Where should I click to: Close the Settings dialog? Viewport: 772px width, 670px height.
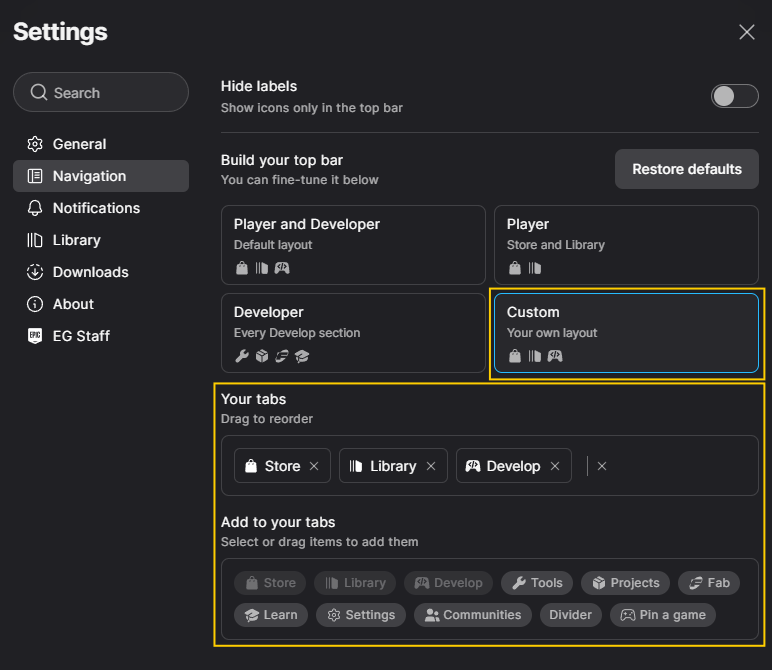point(746,32)
